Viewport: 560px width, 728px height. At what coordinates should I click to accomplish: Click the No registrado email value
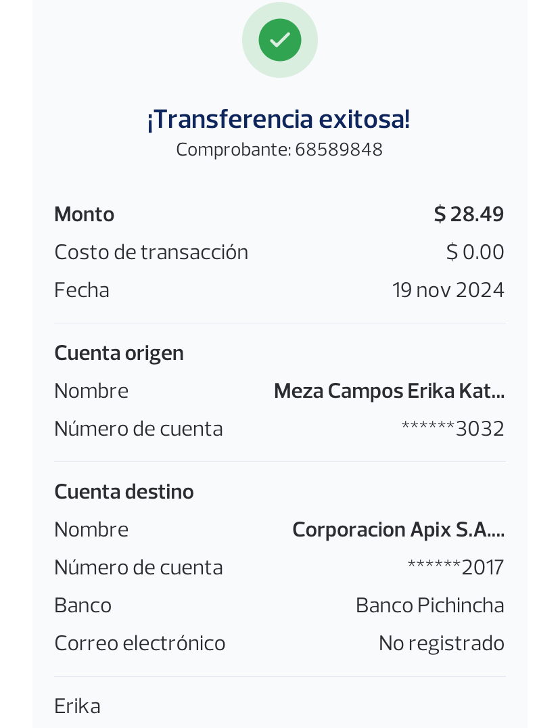pos(442,643)
